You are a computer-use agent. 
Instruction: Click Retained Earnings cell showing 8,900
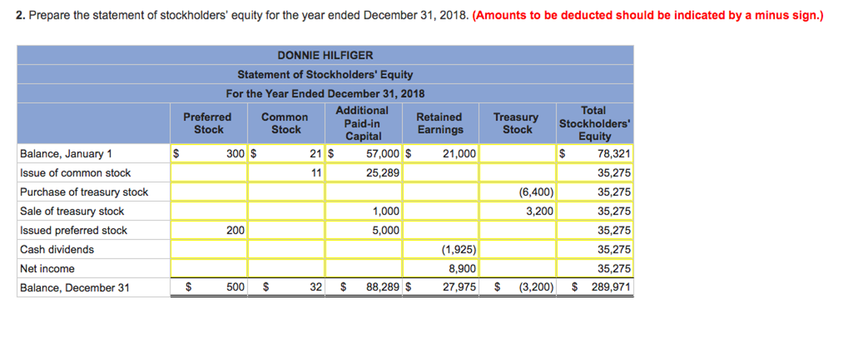point(441,268)
